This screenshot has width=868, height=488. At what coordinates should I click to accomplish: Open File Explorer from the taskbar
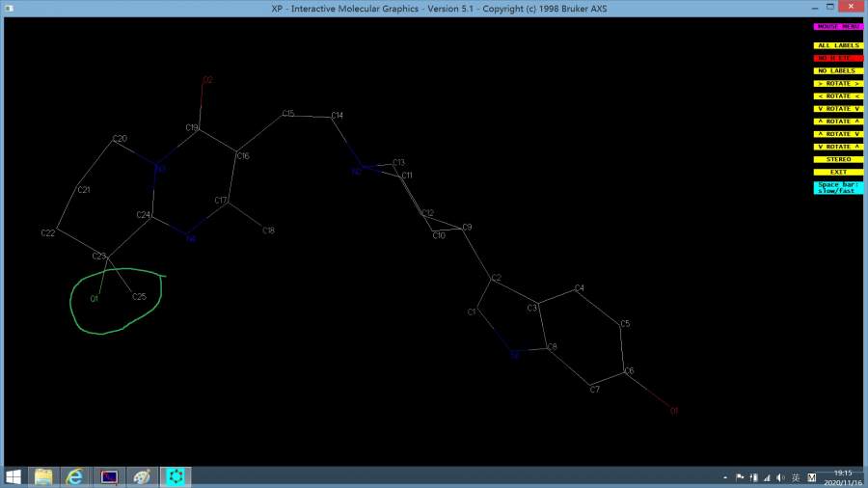coord(43,476)
